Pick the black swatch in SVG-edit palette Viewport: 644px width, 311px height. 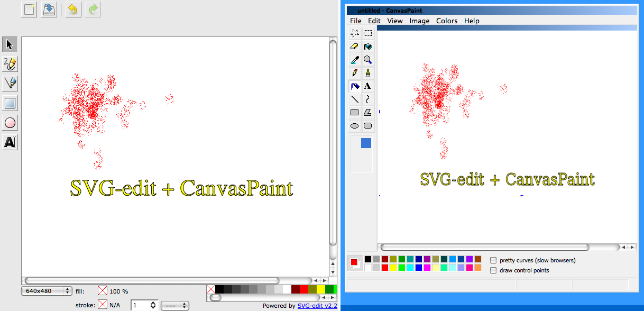(219, 289)
